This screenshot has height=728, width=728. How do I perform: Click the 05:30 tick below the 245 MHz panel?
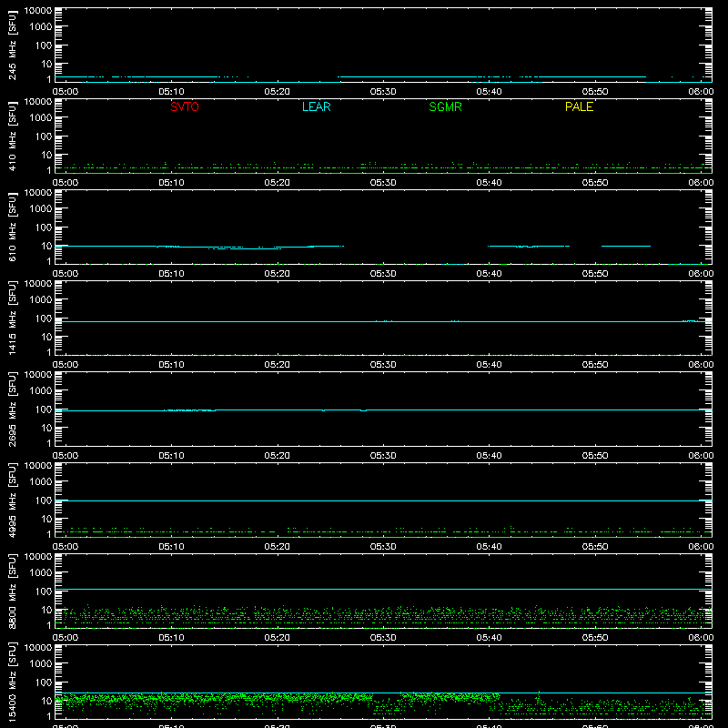[383, 92]
